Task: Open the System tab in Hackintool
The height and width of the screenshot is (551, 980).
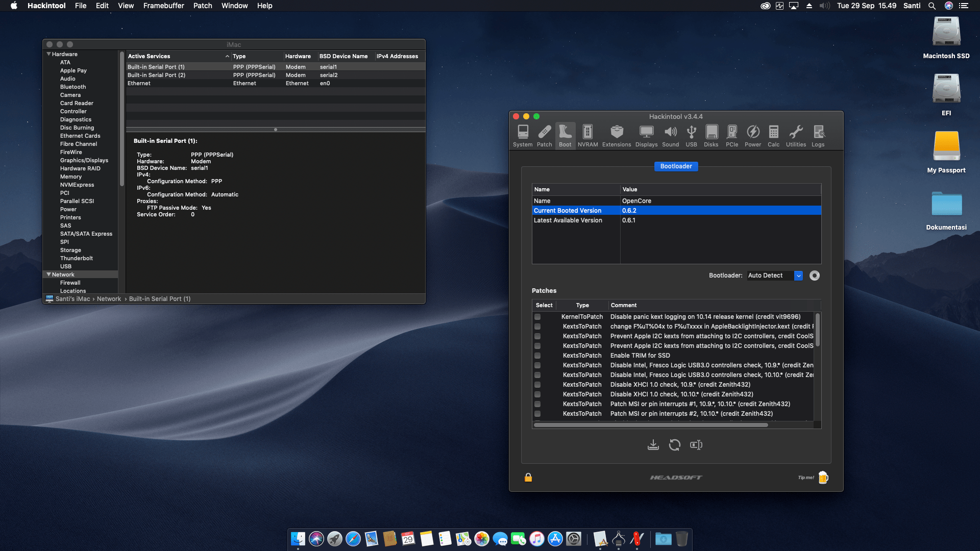Action: 522,135
